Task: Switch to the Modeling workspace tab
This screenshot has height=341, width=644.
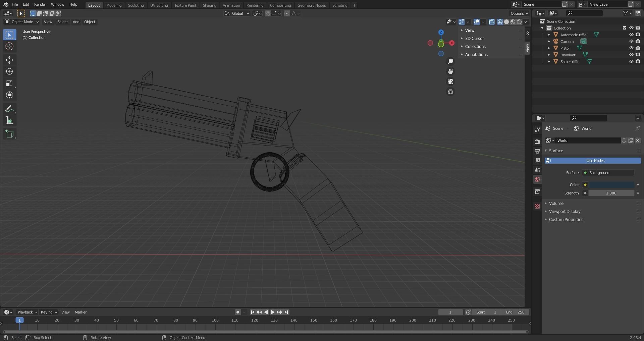Action: (114, 5)
